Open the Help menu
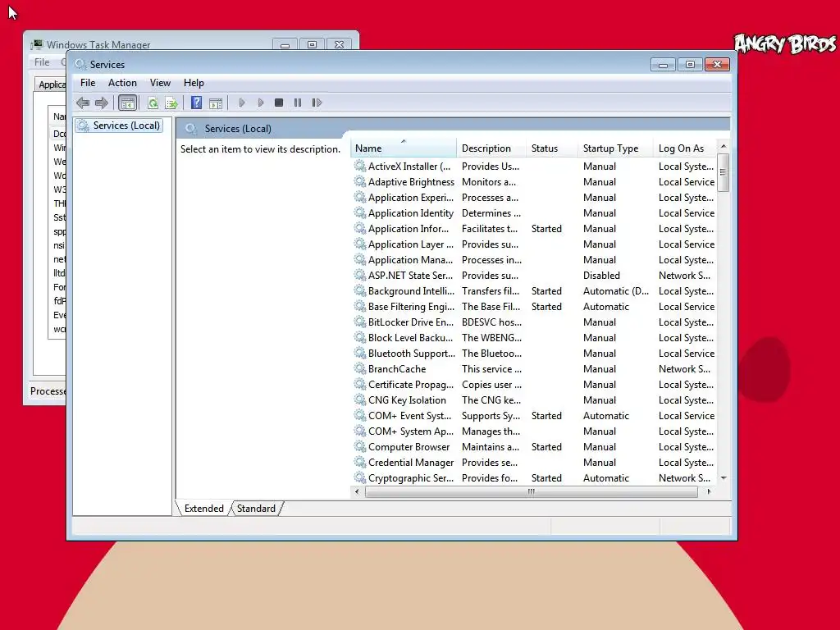Screen dimensions: 840x630 click(194, 83)
